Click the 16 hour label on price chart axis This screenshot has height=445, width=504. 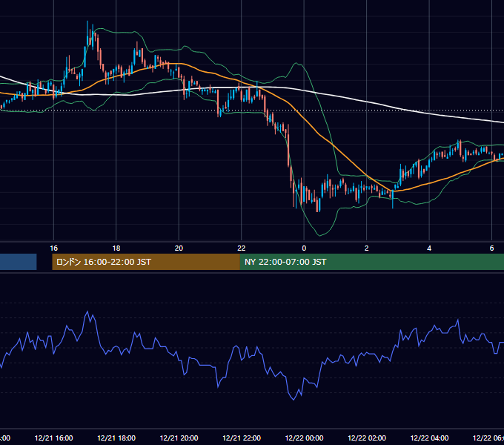click(x=53, y=248)
